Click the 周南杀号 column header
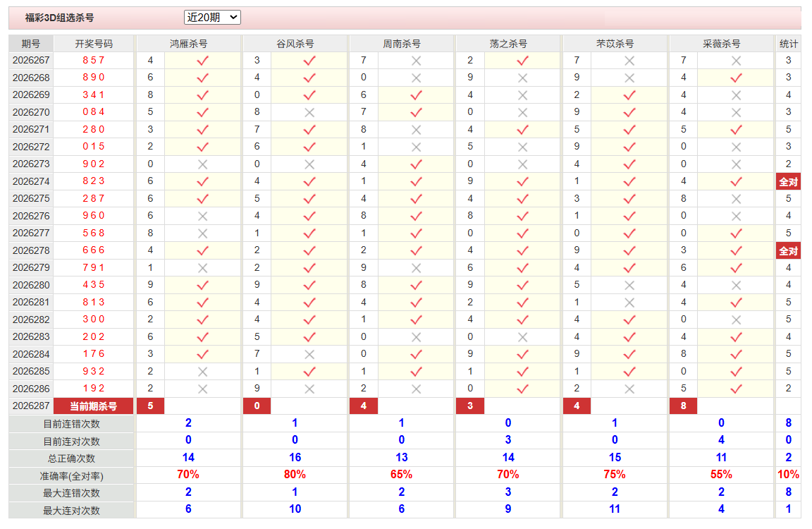Viewport: 812px width, 529px height. pos(402,44)
